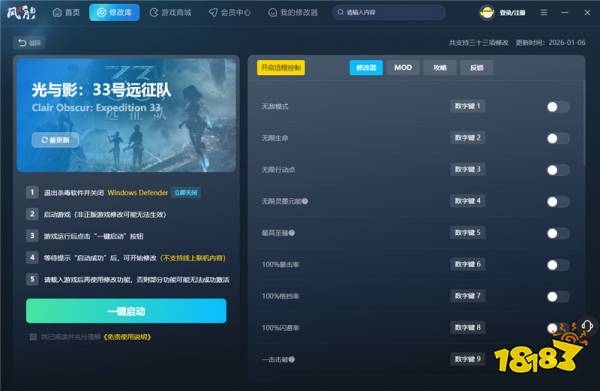Click the Fengling logo in top-left corner
The width and height of the screenshot is (600, 391).
click(x=21, y=13)
